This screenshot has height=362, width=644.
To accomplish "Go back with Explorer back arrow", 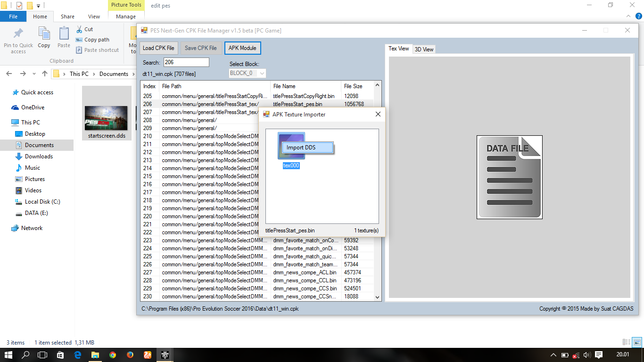I will tap(9, 74).
